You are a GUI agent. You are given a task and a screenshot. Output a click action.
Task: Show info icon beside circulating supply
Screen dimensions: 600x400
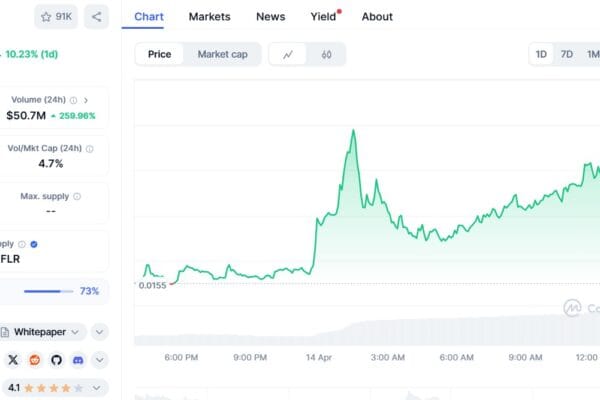tap(22, 244)
